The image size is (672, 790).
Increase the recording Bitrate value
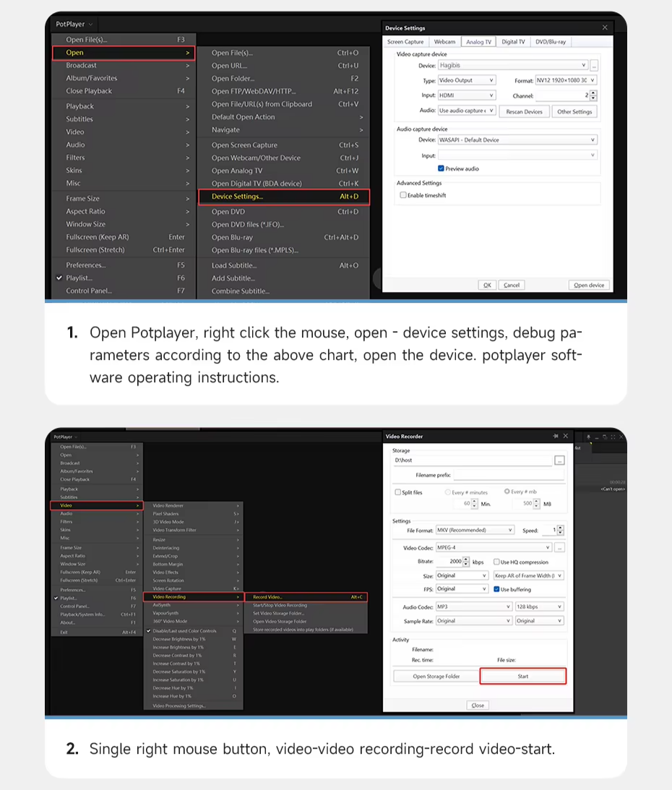click(467, 559)
